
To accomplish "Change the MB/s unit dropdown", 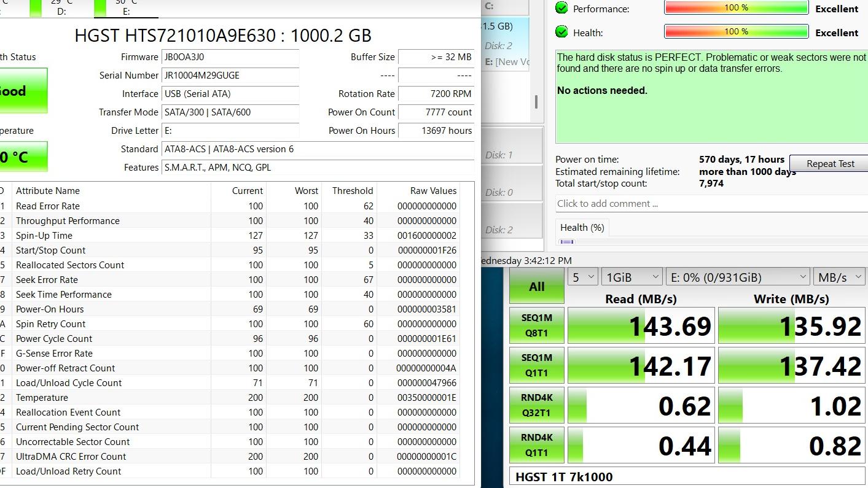I will tap(839, 277).
